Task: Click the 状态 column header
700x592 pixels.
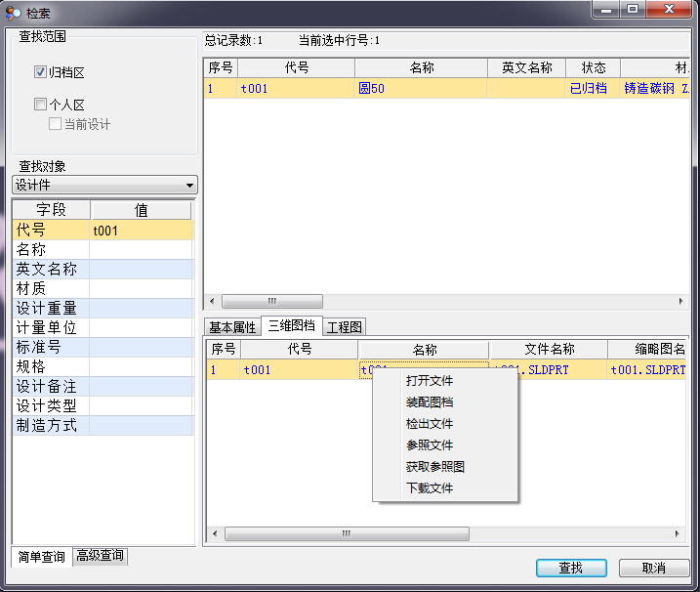Action: [x=593, y=68]
